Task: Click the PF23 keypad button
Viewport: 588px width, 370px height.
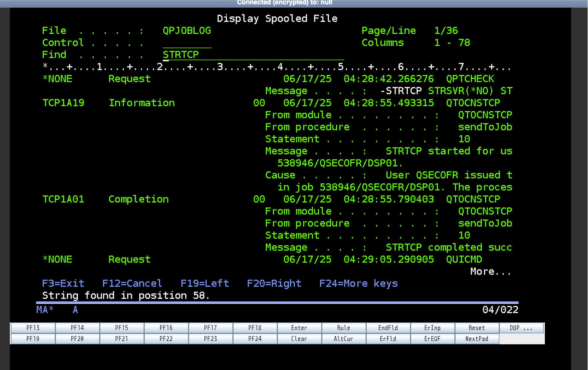Action: [x=211, y=339]
